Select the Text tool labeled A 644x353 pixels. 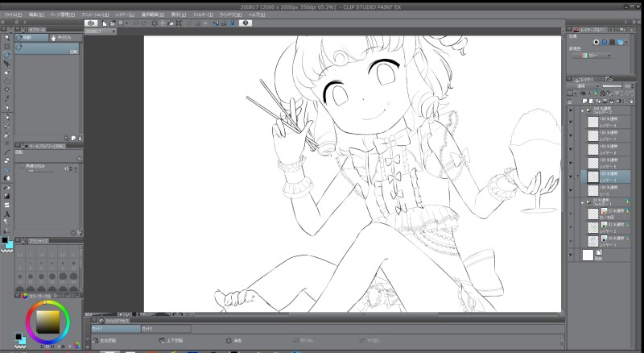pyautogui.click(x=6, y=214)
